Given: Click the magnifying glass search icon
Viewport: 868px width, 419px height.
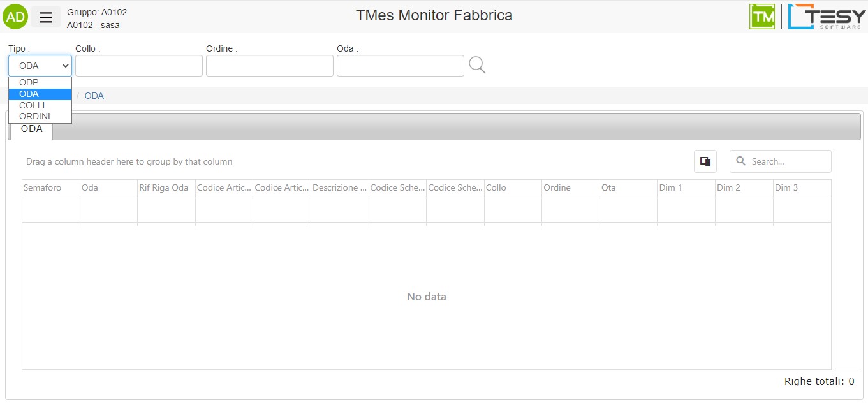Looking at the screenshot, I should click(477, 65).
